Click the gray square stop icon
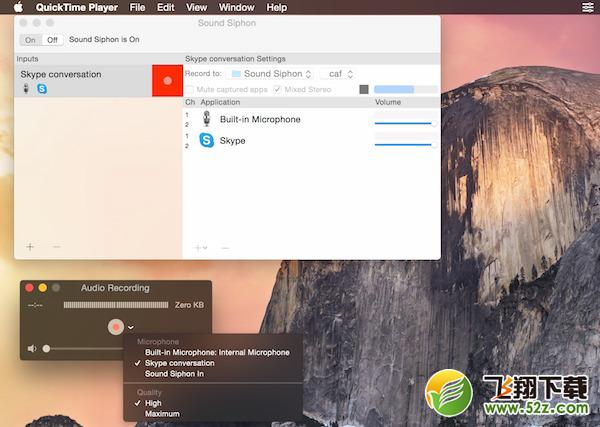 pyautogui.click(x=364, y=90)
